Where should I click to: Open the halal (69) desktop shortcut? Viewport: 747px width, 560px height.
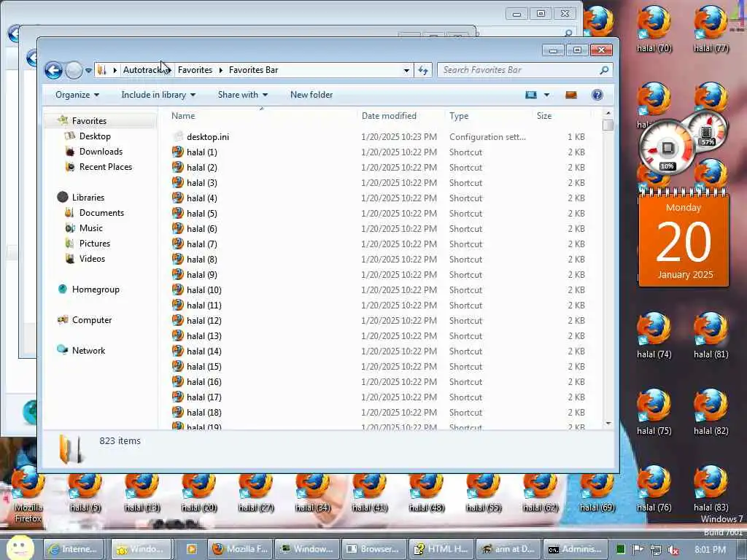pos(597,492)
